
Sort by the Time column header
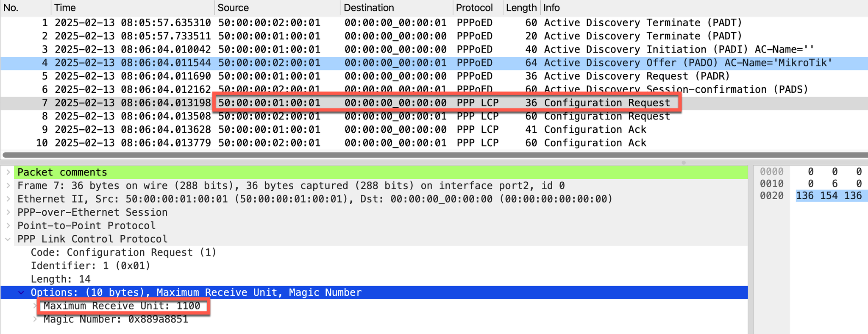pos(133,8)
